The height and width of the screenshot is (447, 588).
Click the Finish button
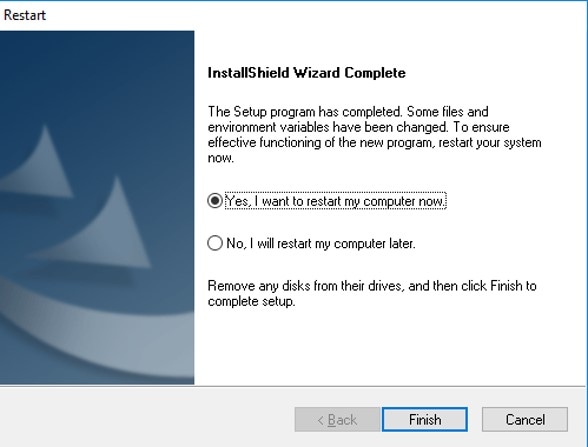(x=425, y=419)
